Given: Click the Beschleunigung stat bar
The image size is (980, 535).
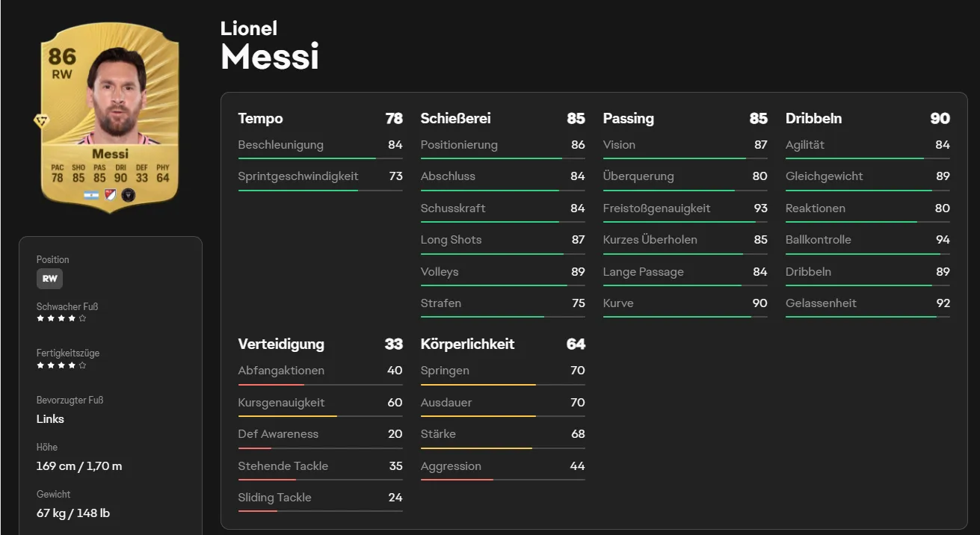Looking at the screenshot, I should pyautogui.click(x=320, y=158).
